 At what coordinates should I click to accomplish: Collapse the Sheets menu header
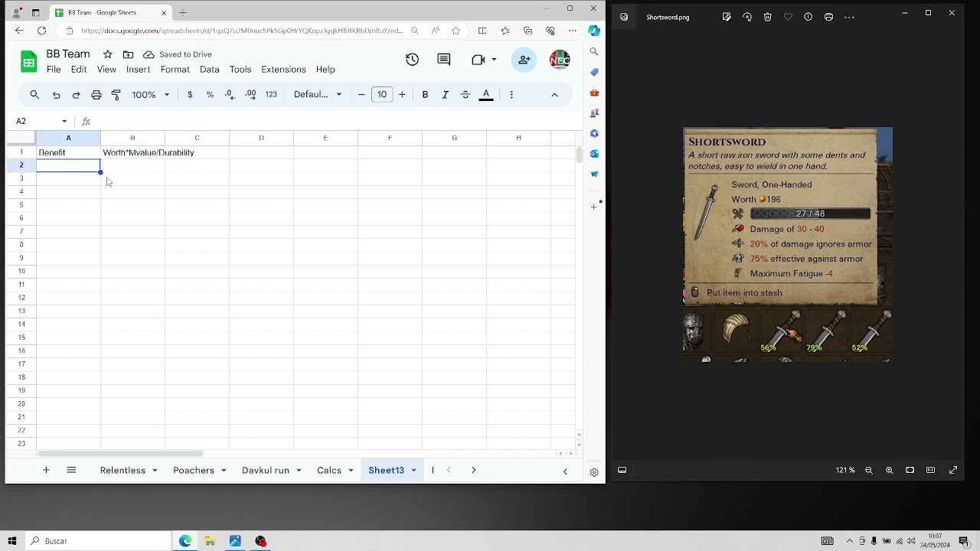click(x=554, y=95)
